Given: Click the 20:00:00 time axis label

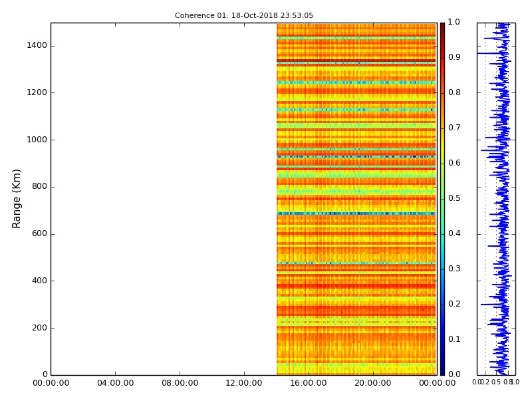Looking at the screenshot, I should tap(373, 383).
